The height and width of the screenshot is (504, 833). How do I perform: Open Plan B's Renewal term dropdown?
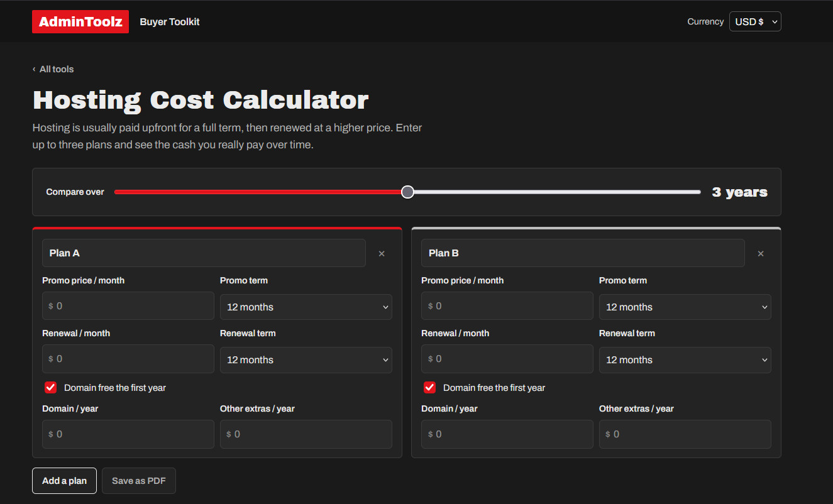(685, 360)
